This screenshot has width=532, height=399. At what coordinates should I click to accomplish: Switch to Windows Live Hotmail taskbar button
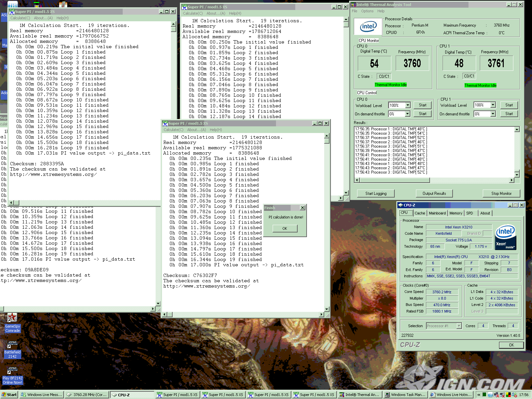point(451,395)
